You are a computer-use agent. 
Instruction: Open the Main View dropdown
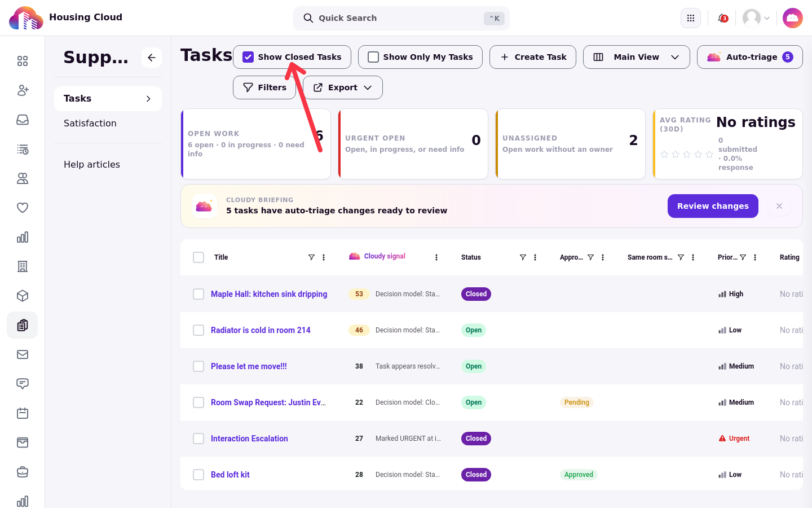coord(637,57)
